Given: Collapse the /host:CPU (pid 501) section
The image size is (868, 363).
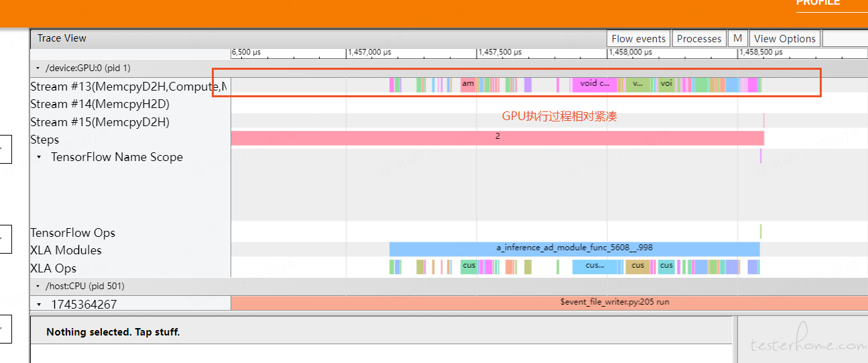Looking at the screenshot, I should pos(37,287).
